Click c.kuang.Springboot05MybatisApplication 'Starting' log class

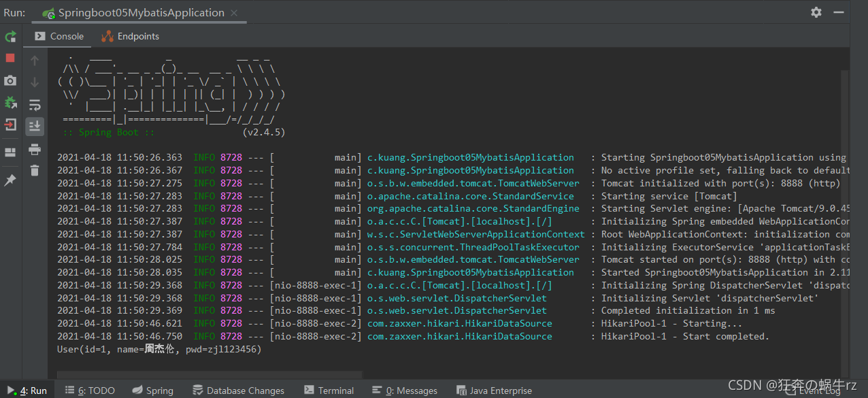[x=471, y=157]
